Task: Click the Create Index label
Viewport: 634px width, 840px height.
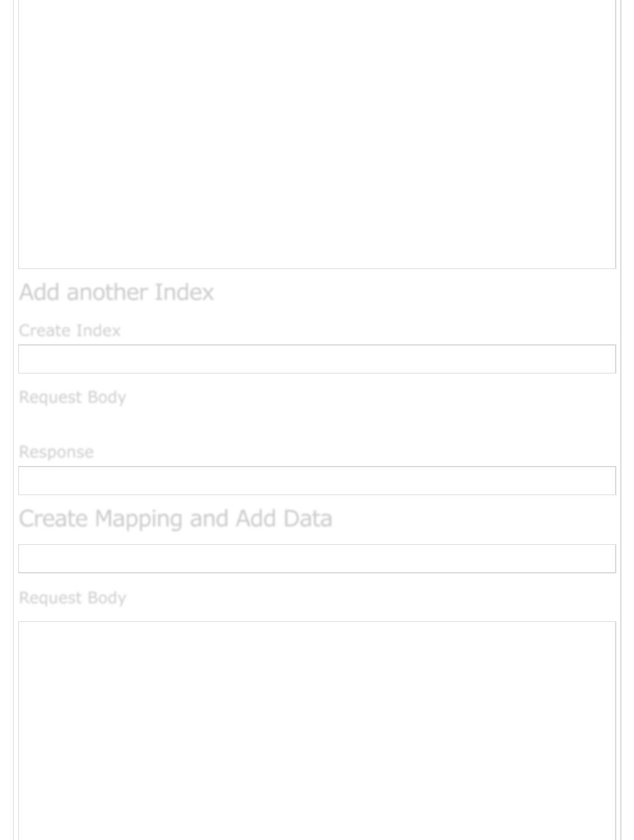Action: tap(70, 330)
